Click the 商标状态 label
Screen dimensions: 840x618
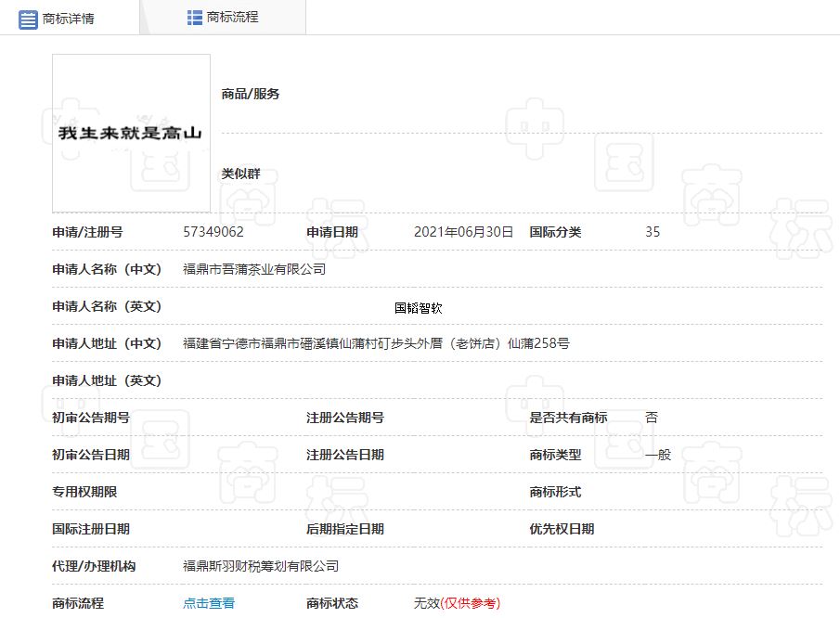click(x=332, y=603)
